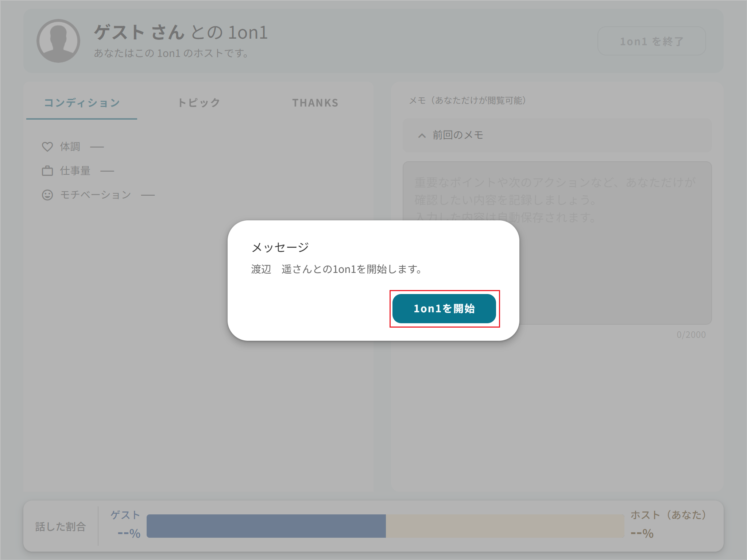This screenshot has height=560, width=747.
Task: Click the smiley icon next to モチベーション
Action: click(x=48, y=194)
